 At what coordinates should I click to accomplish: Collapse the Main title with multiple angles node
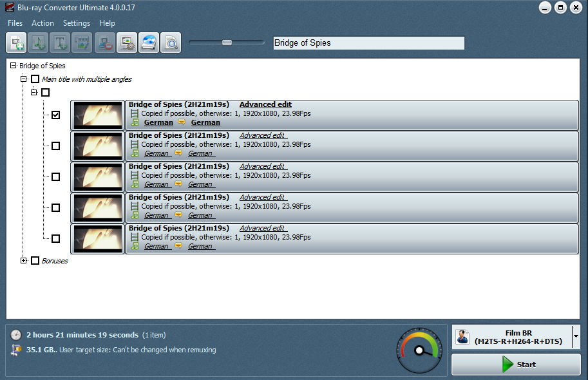pyautogui.click(x=24, y=79)
